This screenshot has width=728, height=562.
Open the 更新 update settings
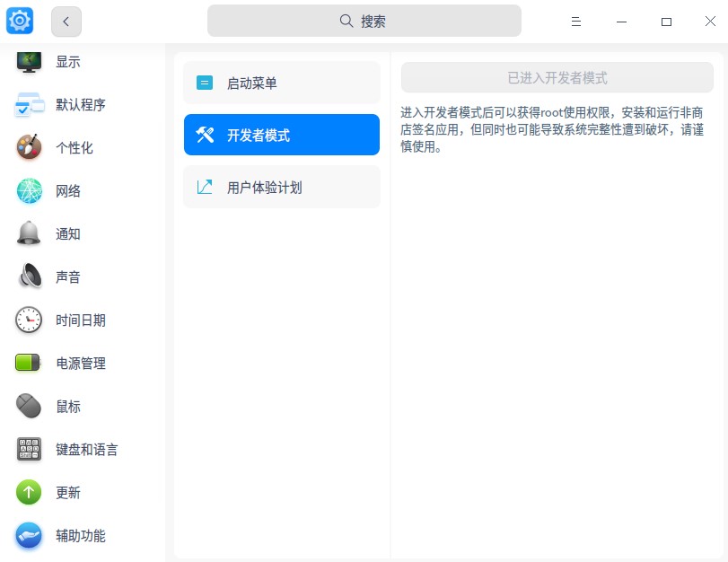click(68, 492)
